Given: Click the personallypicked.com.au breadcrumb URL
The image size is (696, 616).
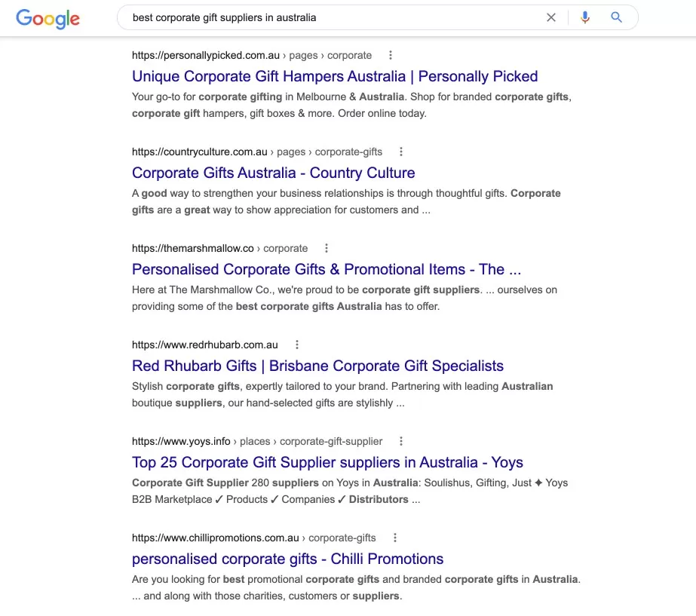Looking at the screenshot, I should [204, 54].
